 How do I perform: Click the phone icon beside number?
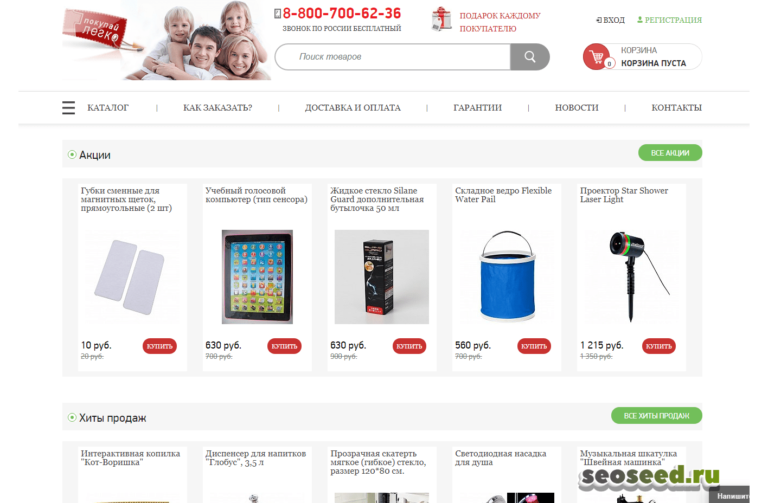point(277,14)
